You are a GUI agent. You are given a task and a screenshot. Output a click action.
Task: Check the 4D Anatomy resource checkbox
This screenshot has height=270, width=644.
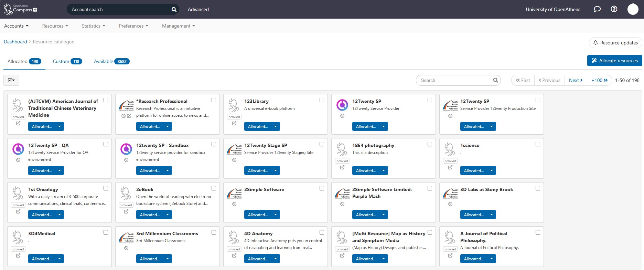pyautogui.click(x=322, y=232)
